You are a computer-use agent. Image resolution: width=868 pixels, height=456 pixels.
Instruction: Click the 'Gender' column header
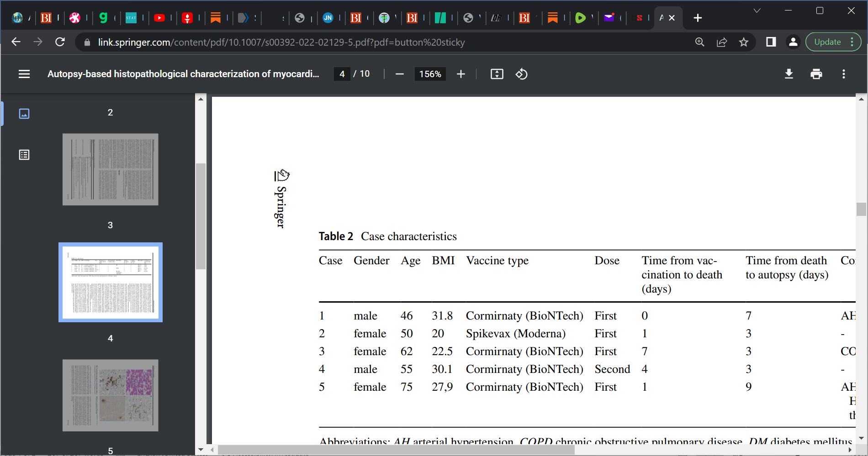371,261
